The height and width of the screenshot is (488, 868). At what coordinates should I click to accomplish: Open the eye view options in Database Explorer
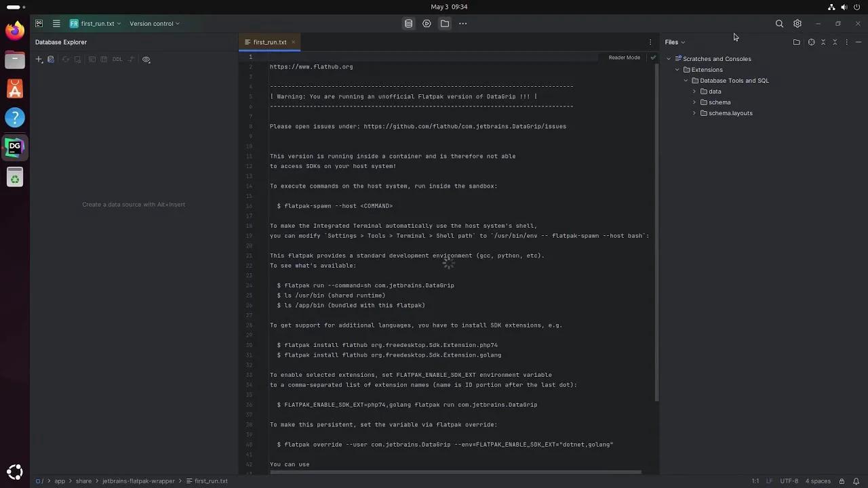(x=146, y=59)
